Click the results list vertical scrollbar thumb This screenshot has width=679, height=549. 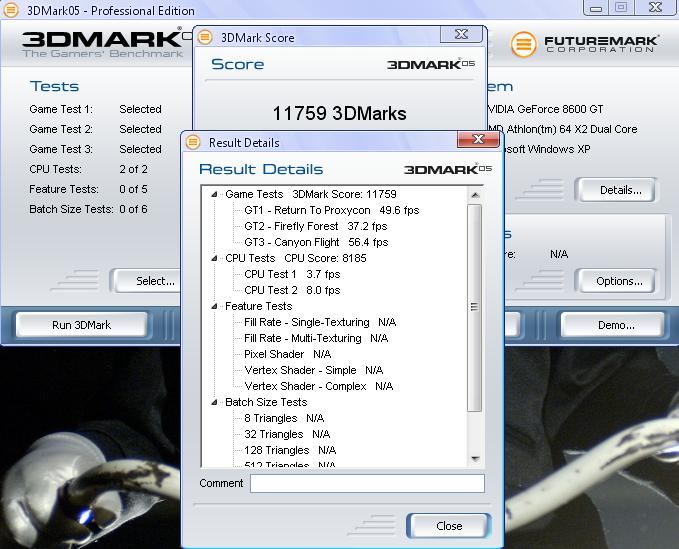pyautogui.click(x=475, y=307)
